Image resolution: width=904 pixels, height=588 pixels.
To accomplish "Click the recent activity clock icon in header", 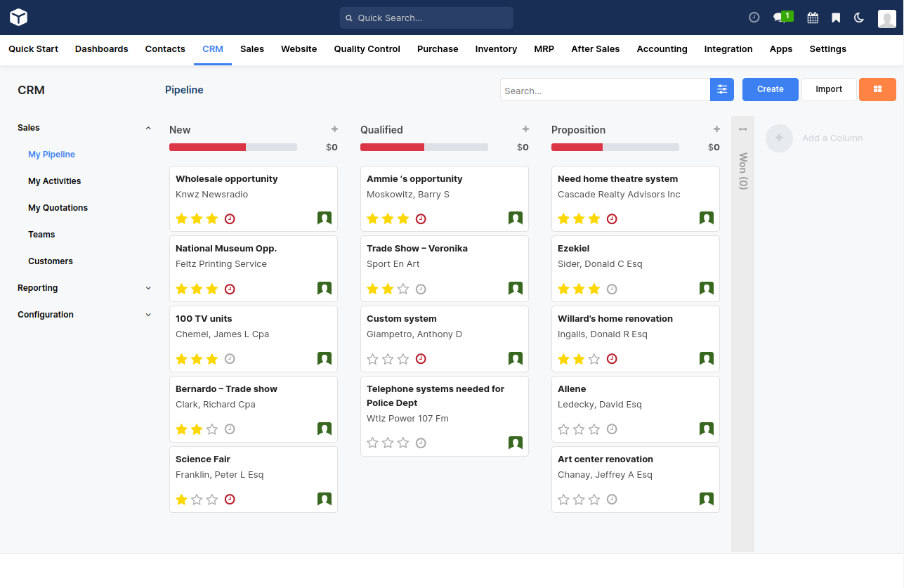I will [x=754, y=18].
